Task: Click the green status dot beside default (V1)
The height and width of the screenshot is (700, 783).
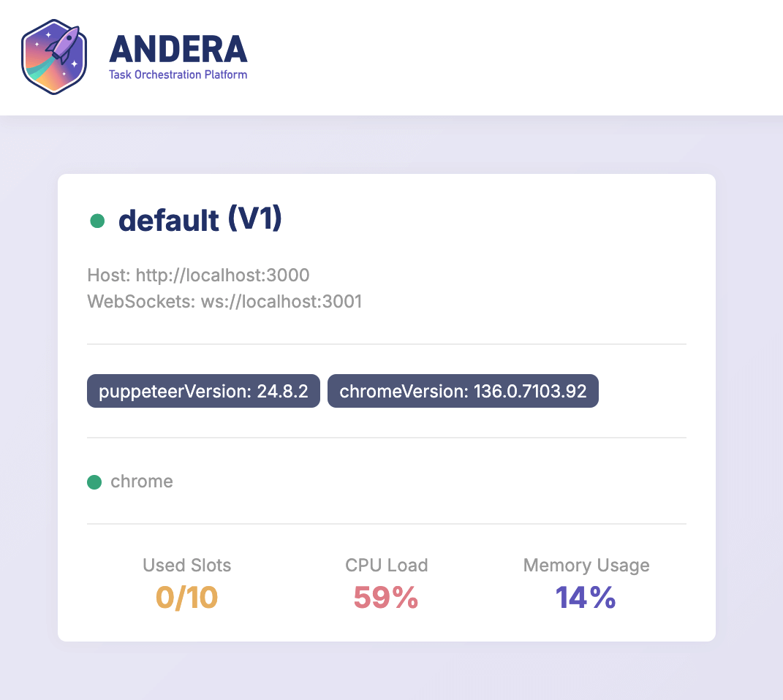Action: (97, 221)
